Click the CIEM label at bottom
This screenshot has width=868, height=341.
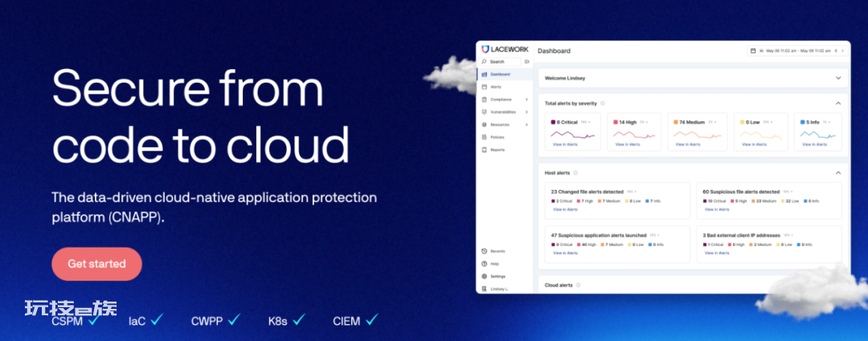(x=346, y=321)
